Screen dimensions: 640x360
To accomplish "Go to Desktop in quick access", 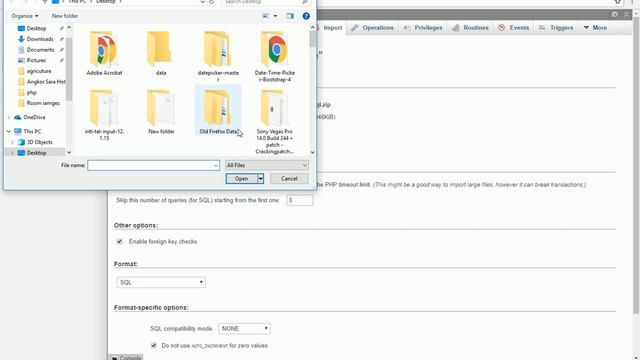I will click(36, 28).
